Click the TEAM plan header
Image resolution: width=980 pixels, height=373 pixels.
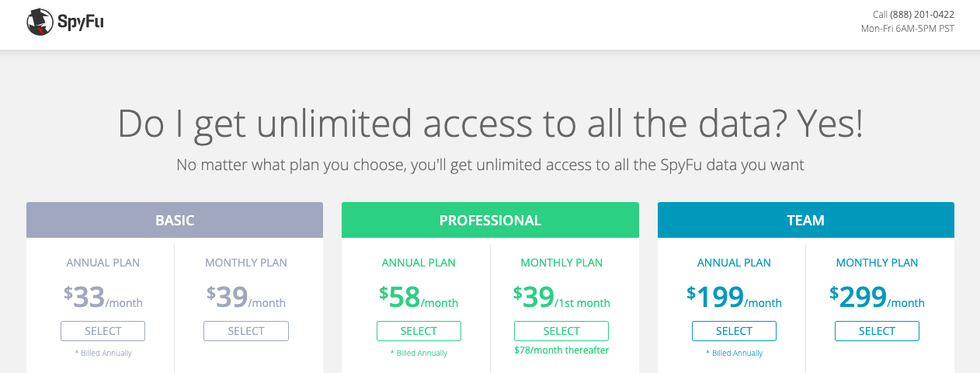click(x=806, y=220)
